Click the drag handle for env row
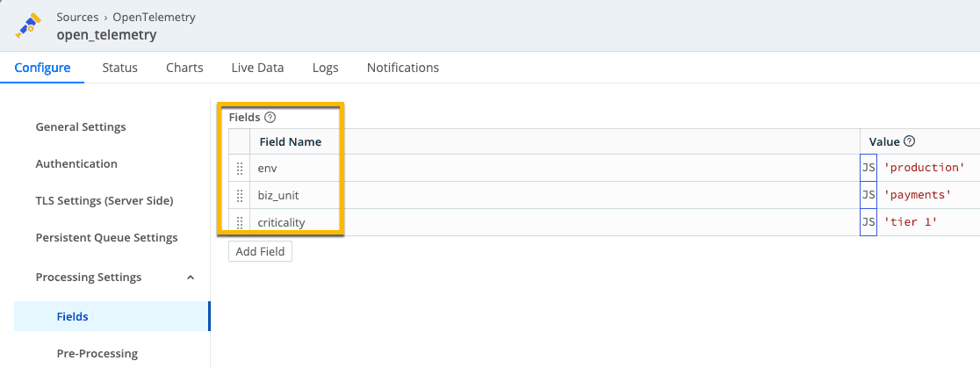The height and width of the screenshot is (368, 980). (x=240, y=169)
